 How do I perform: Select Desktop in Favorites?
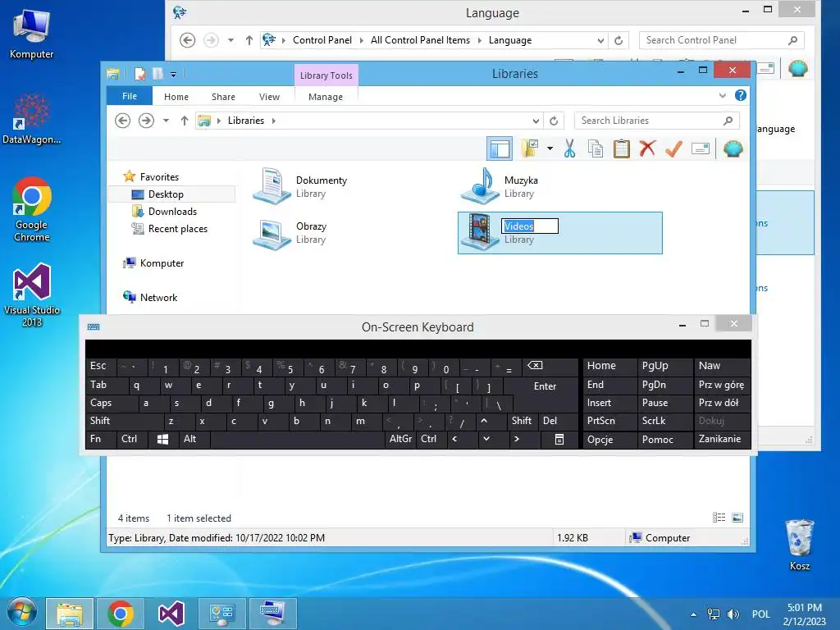(x=166, y=194)
